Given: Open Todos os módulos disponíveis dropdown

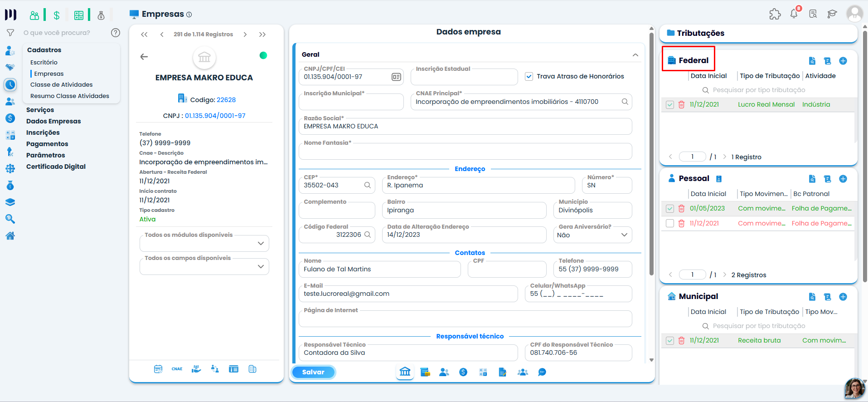Looking at the screenshot, I should point(204,243).
